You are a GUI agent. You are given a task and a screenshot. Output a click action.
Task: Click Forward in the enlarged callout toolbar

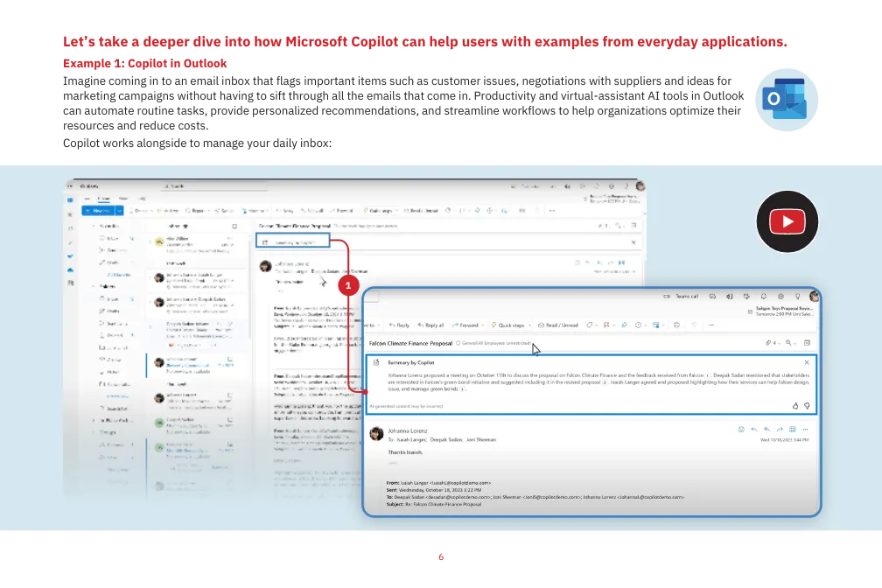[465, 325]
